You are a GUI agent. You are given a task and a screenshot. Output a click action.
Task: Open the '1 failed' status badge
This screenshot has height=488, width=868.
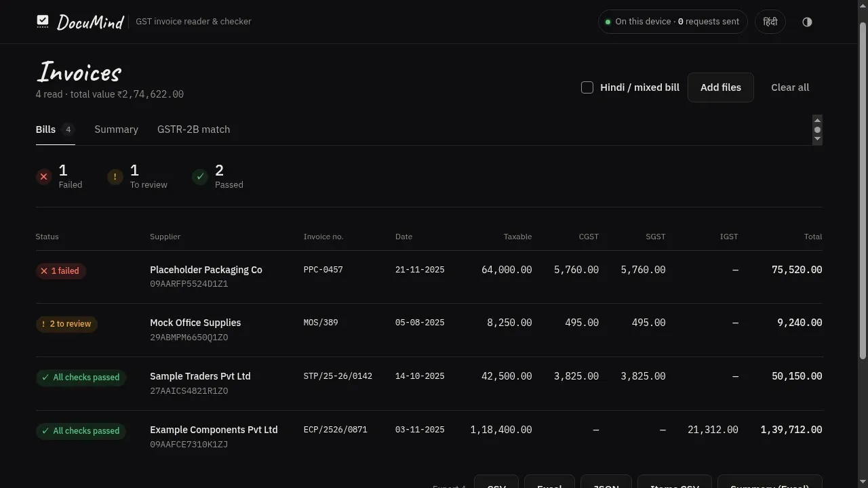click(x=60, y=271)
